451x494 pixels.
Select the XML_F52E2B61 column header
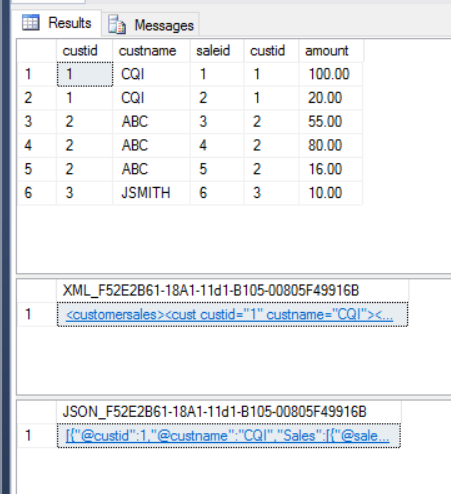coord(233,291)
